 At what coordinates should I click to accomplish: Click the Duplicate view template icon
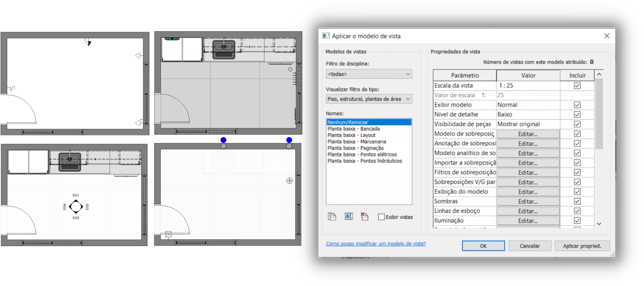tap(332, 216)
